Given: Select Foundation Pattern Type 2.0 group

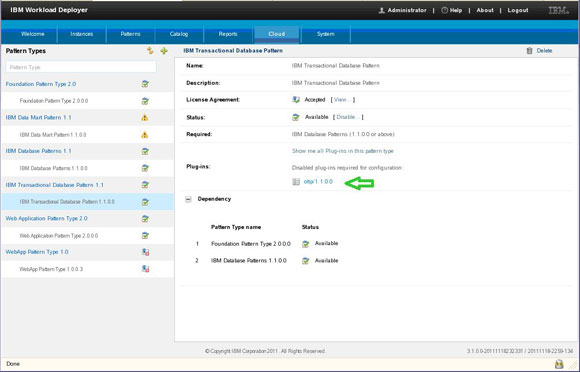Looking at the screenshot, I should click(x=41, y=84).
